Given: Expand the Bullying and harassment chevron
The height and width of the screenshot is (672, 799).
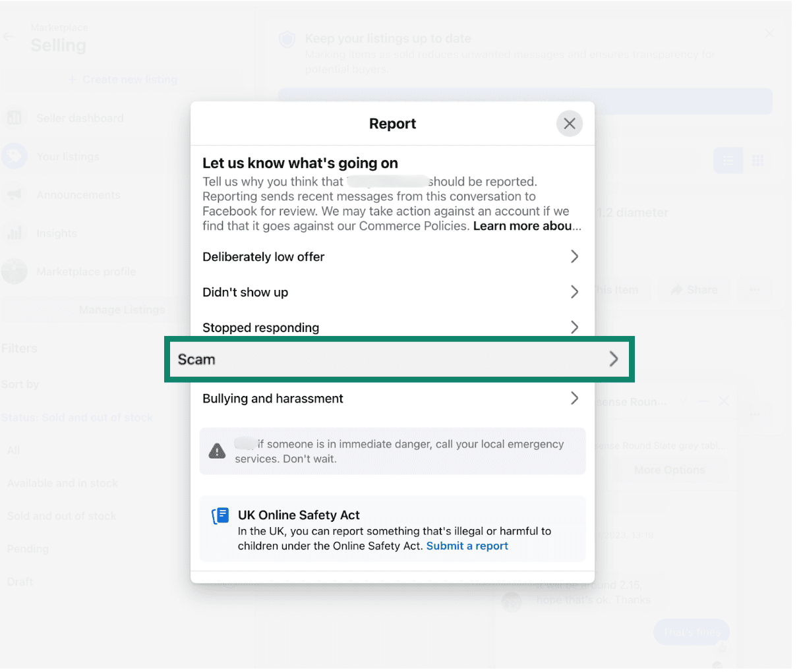Looking at the screenshot, I should tap(574, 398).
